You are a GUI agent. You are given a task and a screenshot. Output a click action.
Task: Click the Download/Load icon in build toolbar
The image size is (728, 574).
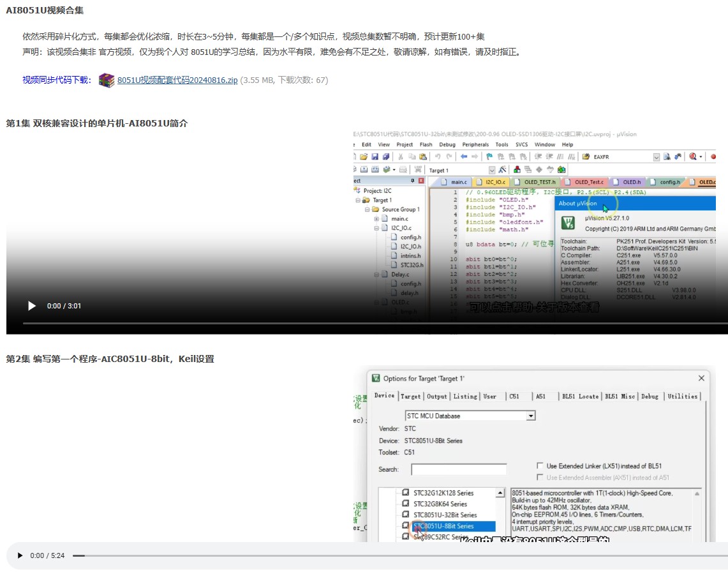tap(418, 170)
